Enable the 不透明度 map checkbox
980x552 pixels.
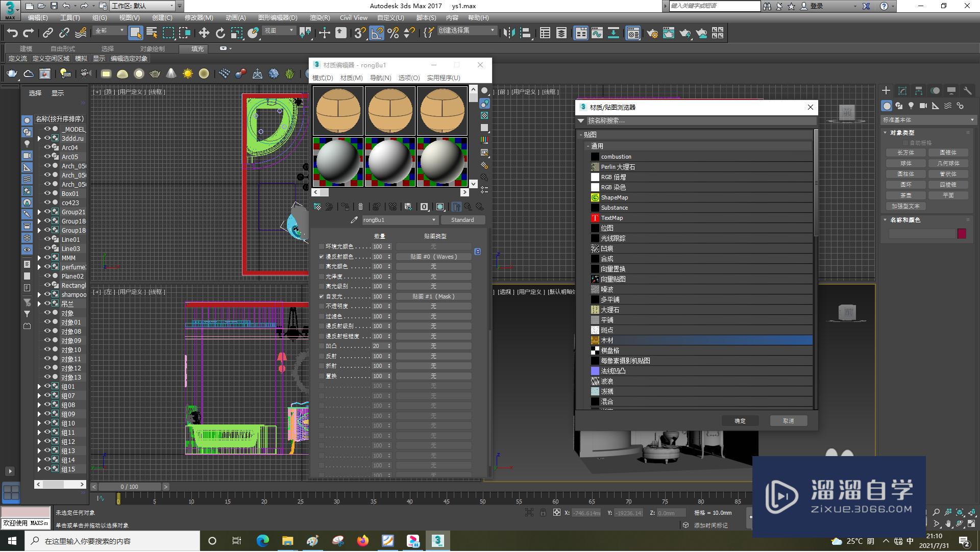(322, 306)
